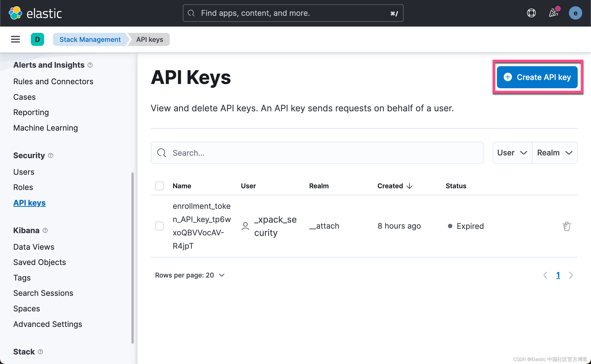The width and height of the screenshot is (591, 364).
Task: Open the help lifebuoy icon
Action: coord(531,13)
